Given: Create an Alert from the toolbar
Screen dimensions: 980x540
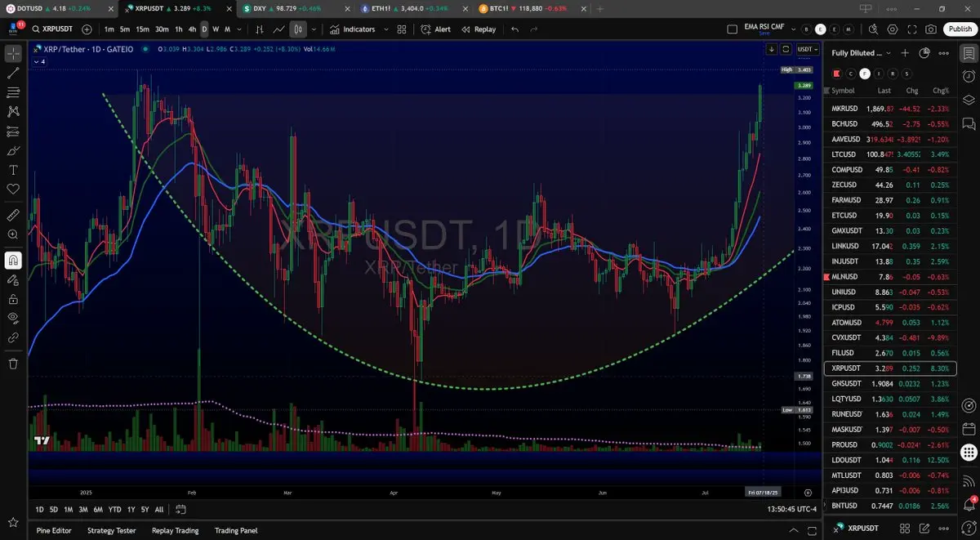Looking at the screenshot, I should 435,29.
